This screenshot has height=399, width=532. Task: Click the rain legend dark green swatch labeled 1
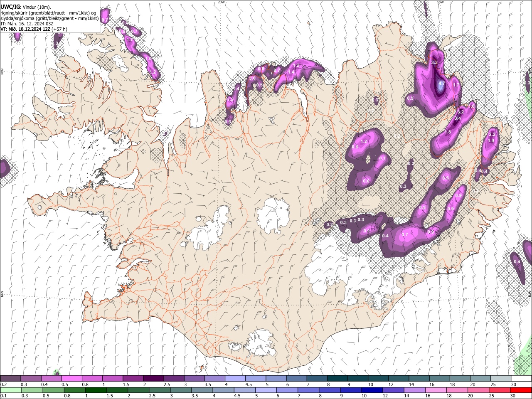tap(96, 390)
